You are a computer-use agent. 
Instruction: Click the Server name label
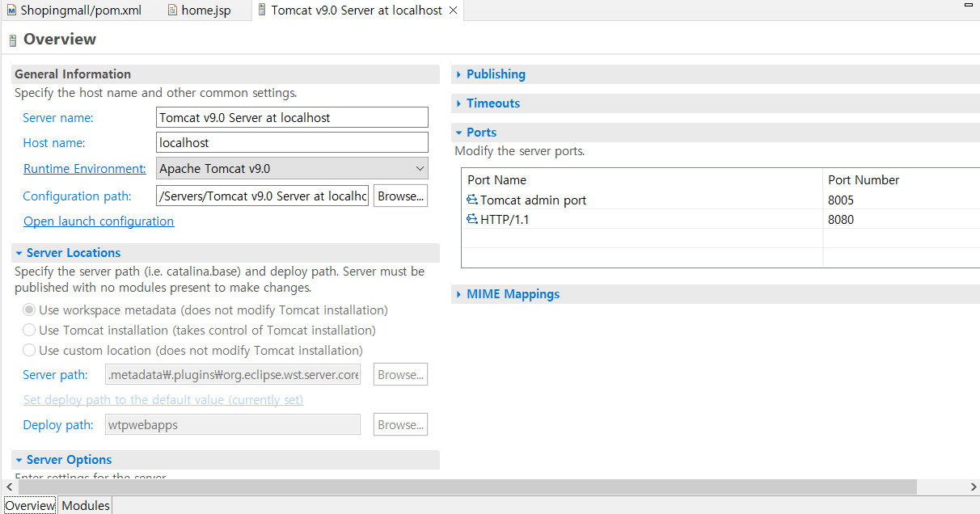pos(58,117)
